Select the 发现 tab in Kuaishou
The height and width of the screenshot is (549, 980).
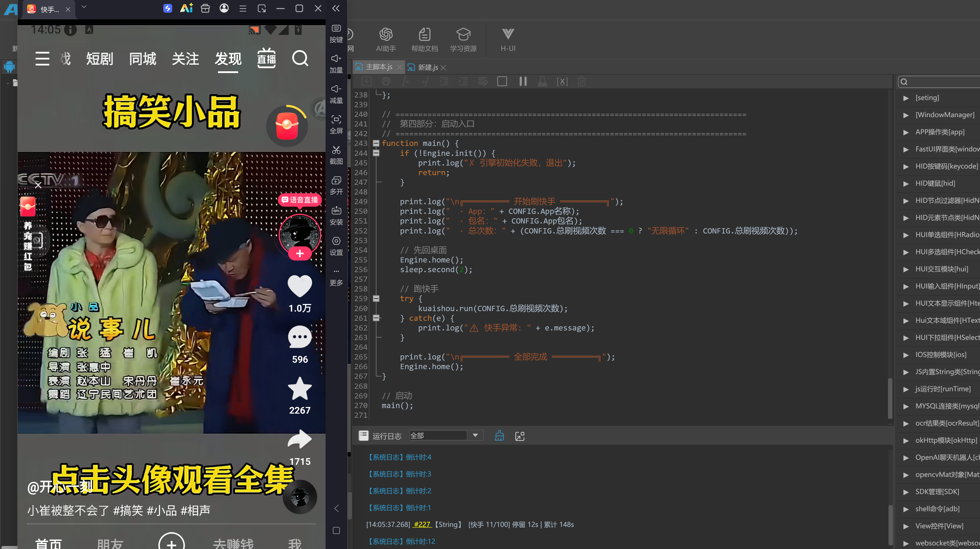(228, 59)
